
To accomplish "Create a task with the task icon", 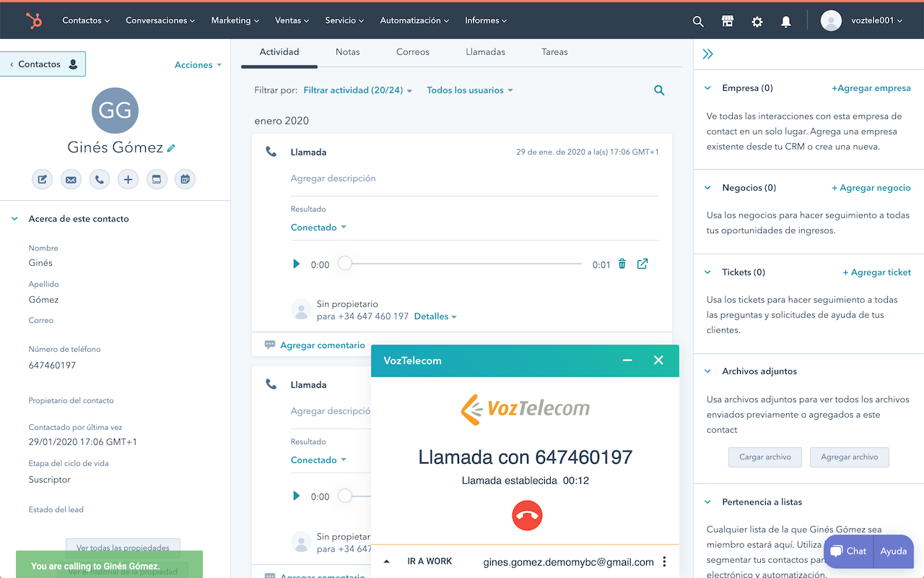I will (157, 179).
